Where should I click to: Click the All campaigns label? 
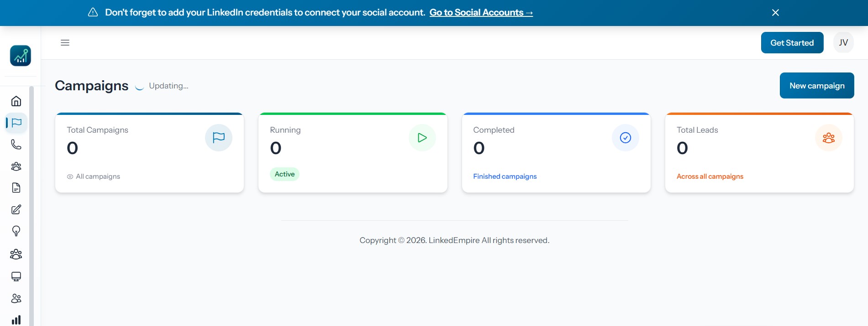[x=98, y=176]
